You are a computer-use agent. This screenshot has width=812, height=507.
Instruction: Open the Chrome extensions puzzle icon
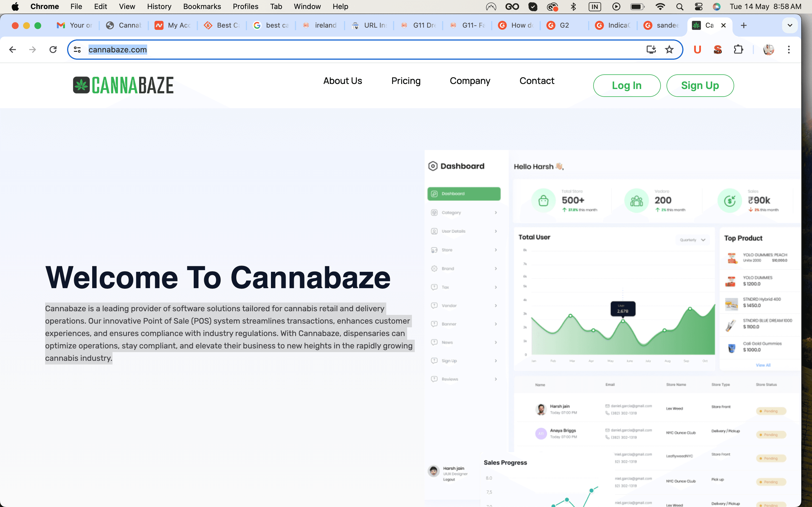pos(739,49)
